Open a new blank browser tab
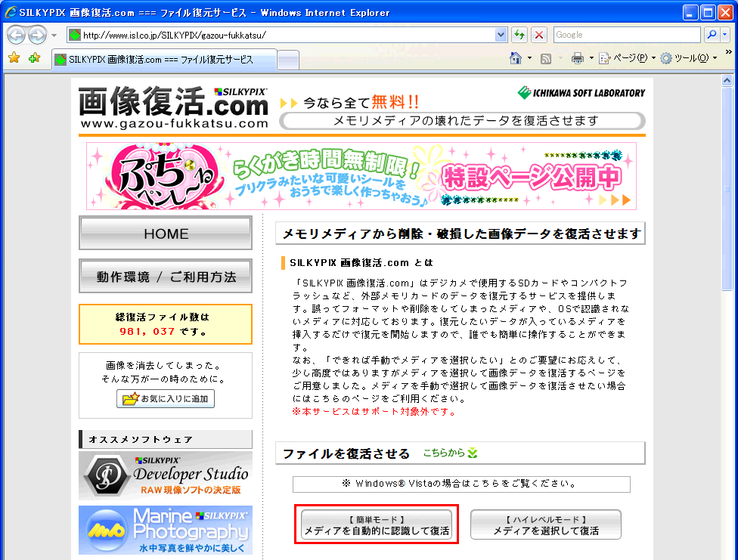This screenshot has height=560, width=738. coord(287,60)
